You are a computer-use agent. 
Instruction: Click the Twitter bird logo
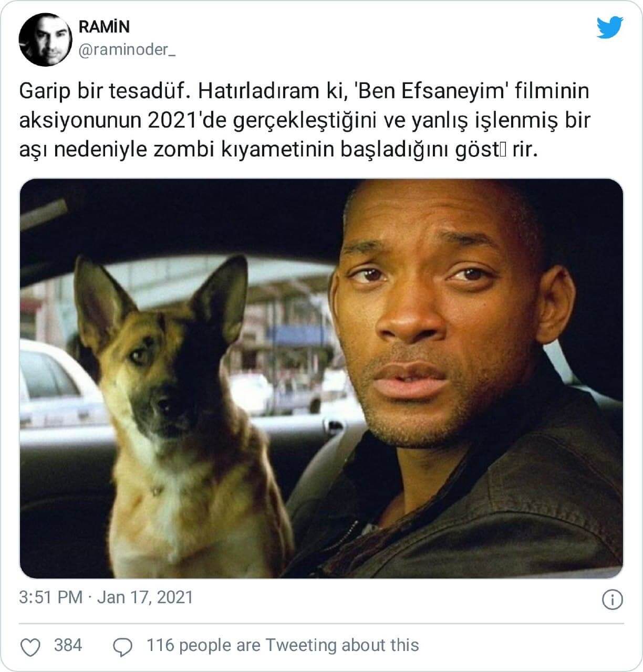tap(610, 28)
